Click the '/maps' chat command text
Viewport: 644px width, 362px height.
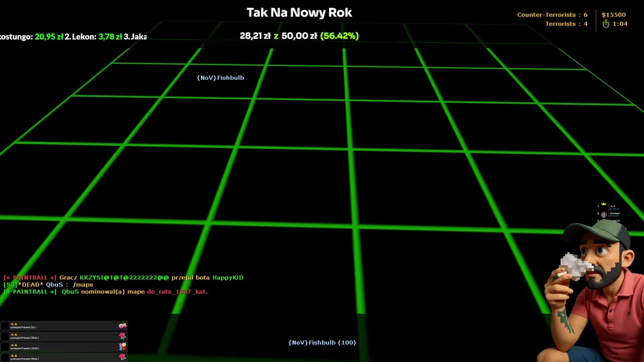[x=83, y=285]
